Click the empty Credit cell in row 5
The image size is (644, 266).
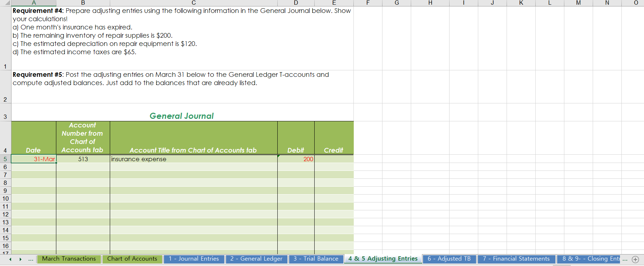[334, 159]
